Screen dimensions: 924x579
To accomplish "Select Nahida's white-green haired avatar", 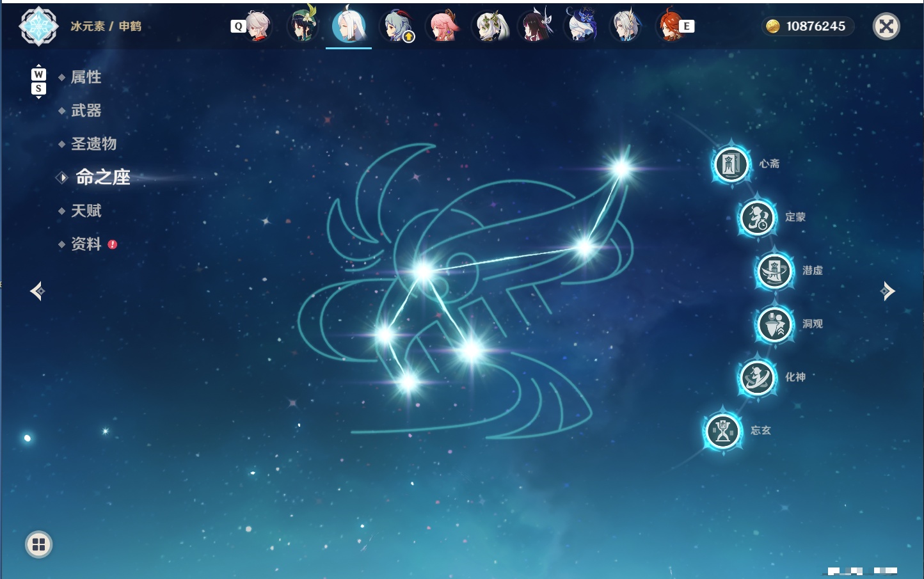I will click(491, 26).
